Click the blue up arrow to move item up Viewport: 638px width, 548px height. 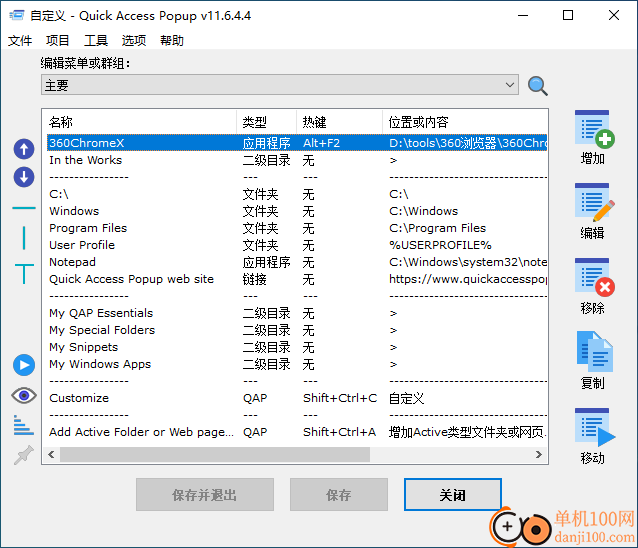point(24,149)
